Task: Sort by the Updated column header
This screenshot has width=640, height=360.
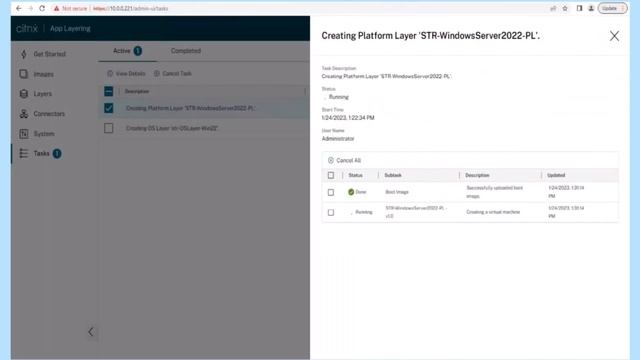Action: 556,175
